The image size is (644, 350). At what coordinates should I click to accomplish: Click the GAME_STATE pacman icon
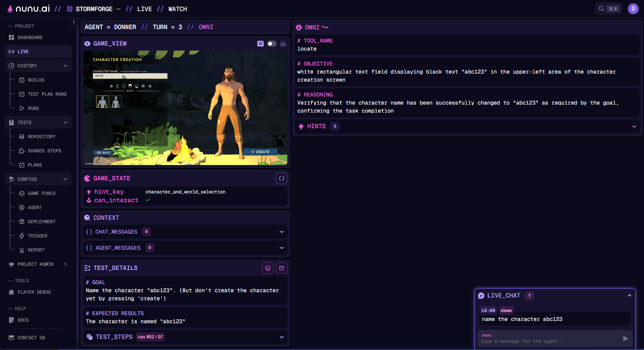(x=87, y=178)
